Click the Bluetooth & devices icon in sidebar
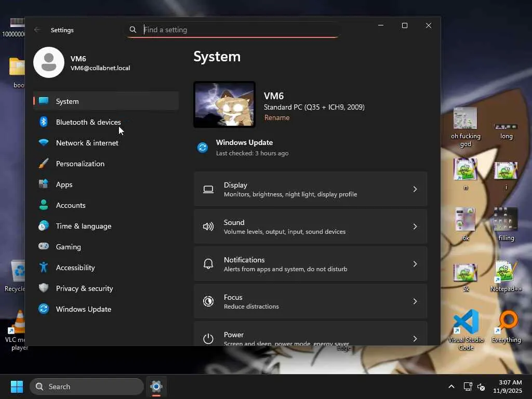This screenshot has height=399, width=532. click(44, 122)
